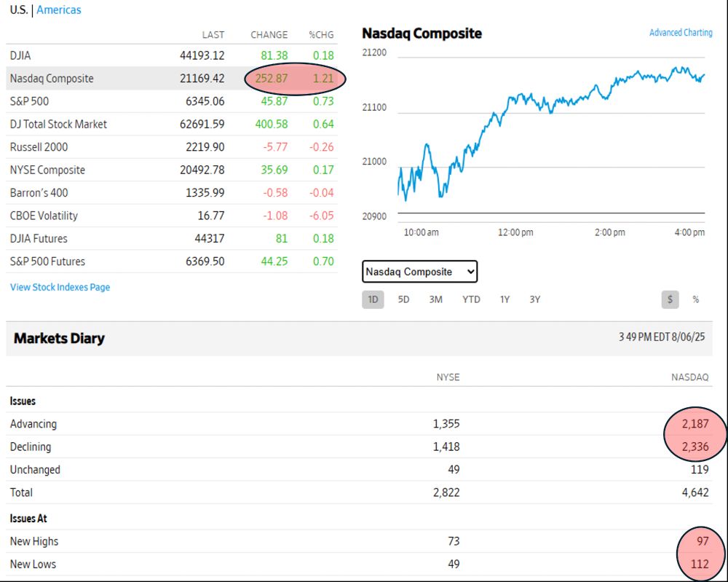
Task: Click the Nasdaq Composite chart heading
Action: (422, 34)
